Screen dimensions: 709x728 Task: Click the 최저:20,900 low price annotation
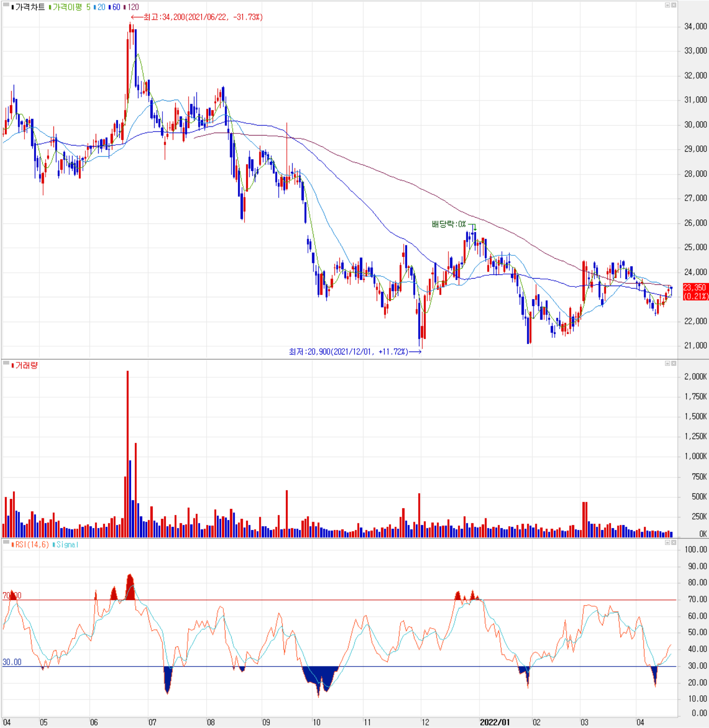tap(355, 352)
